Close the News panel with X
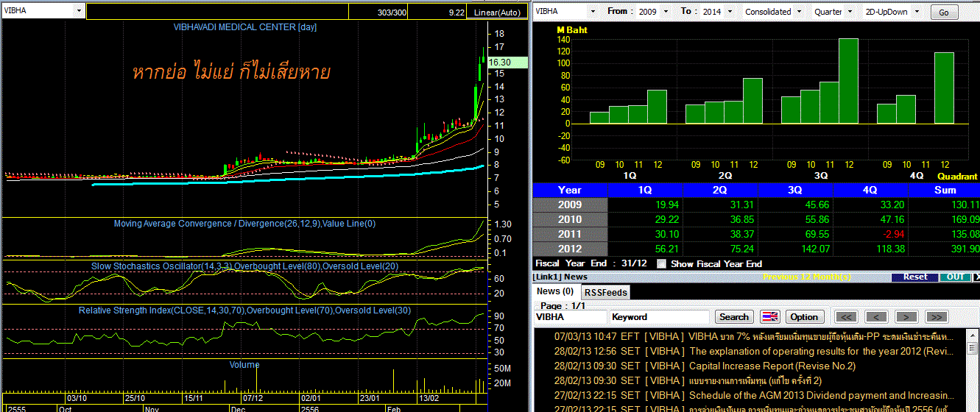The width and height of the screenshot is (980, 412). coord(976,277)
